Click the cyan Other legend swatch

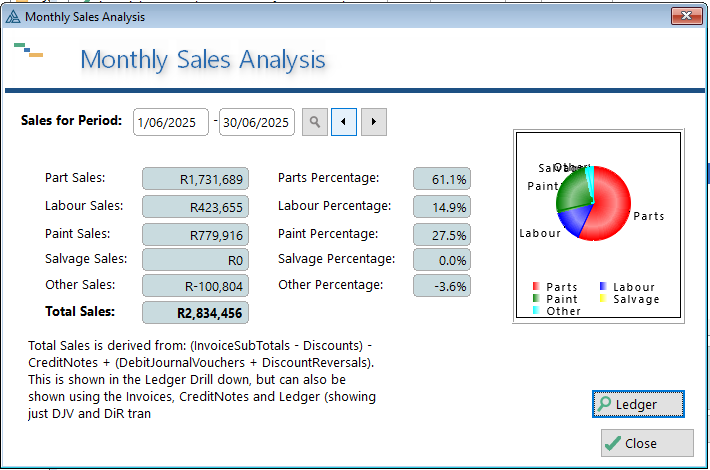[x=536, y=311]
